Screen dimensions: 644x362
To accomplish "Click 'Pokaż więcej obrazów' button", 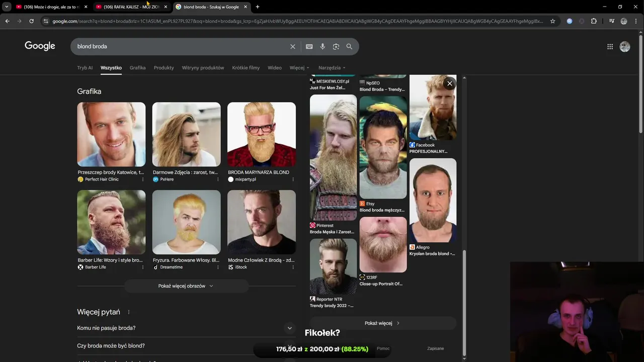I will 186,286.
